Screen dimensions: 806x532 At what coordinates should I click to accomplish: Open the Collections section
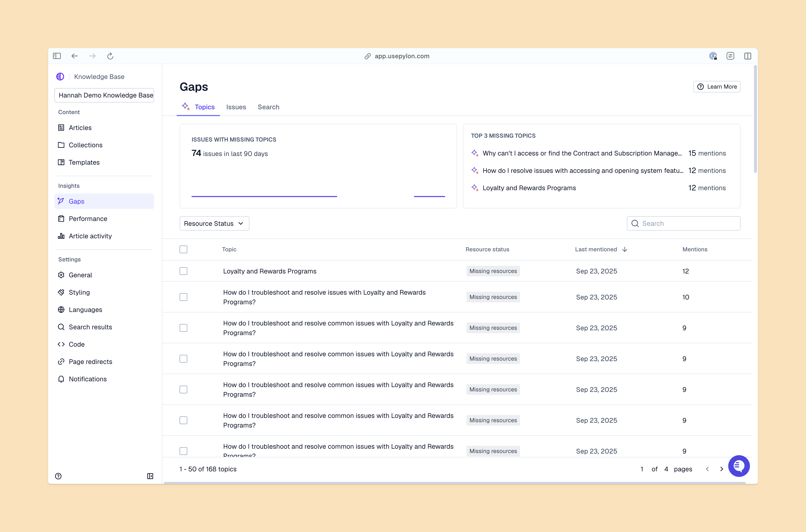(85, 145)
